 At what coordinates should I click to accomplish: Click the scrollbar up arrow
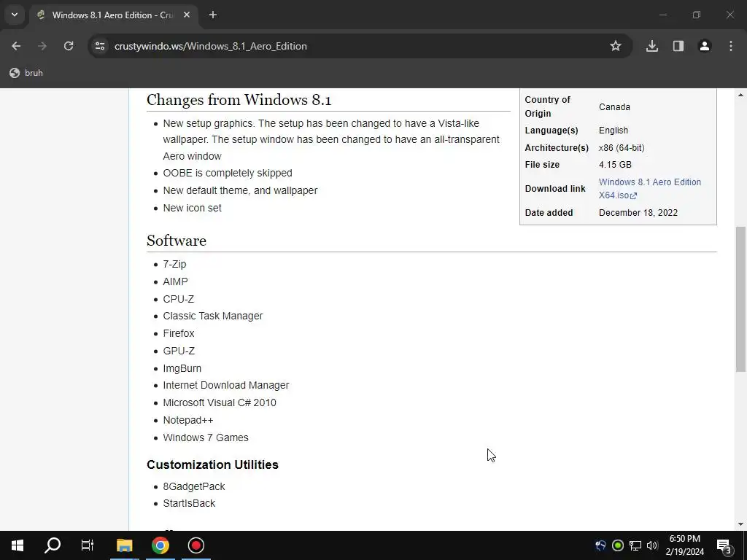pos(740,95)
